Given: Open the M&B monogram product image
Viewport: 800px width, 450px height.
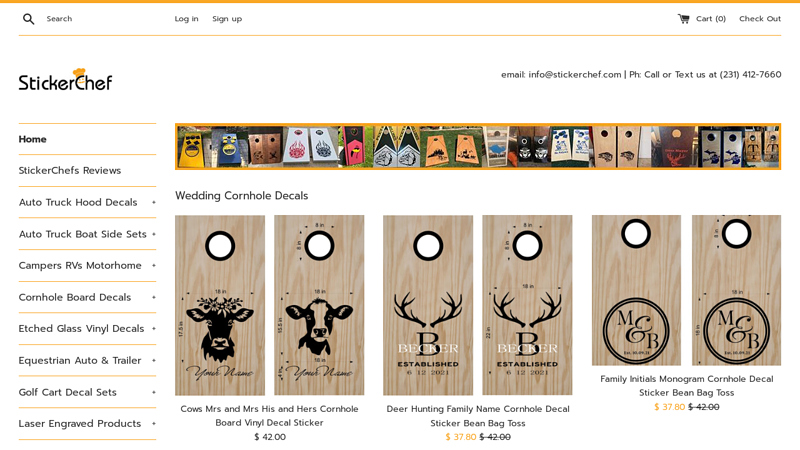Looking at the screenshot, I should 686,290.
